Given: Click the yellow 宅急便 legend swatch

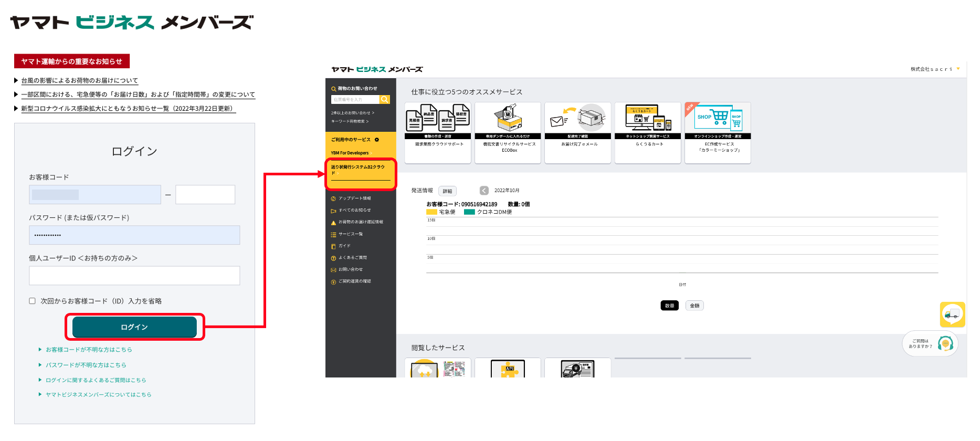Looking at the screenshot, I should click(431, 212).
